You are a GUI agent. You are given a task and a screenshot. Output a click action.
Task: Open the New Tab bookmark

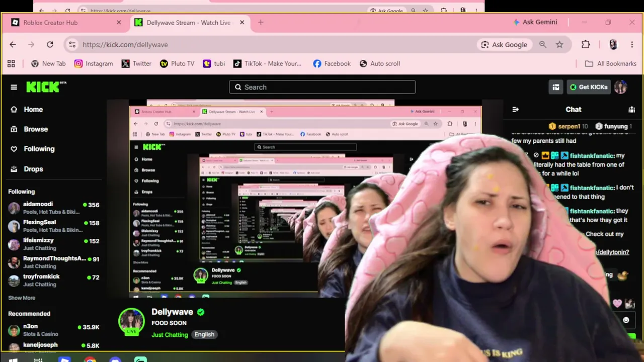pos(48,64)
